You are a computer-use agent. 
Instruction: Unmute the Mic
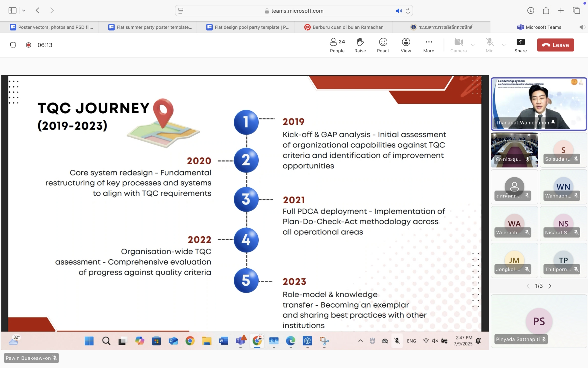[x=490, y=45]
